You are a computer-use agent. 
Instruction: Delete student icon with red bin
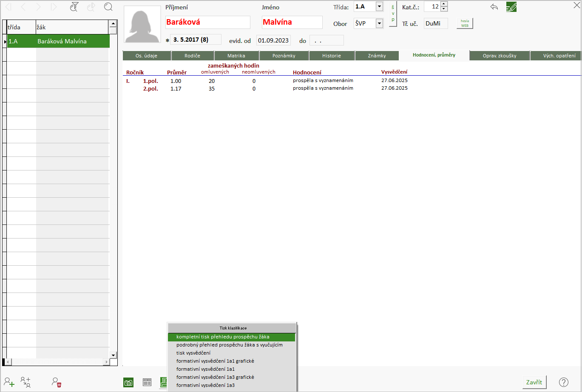tap(57, 382)
